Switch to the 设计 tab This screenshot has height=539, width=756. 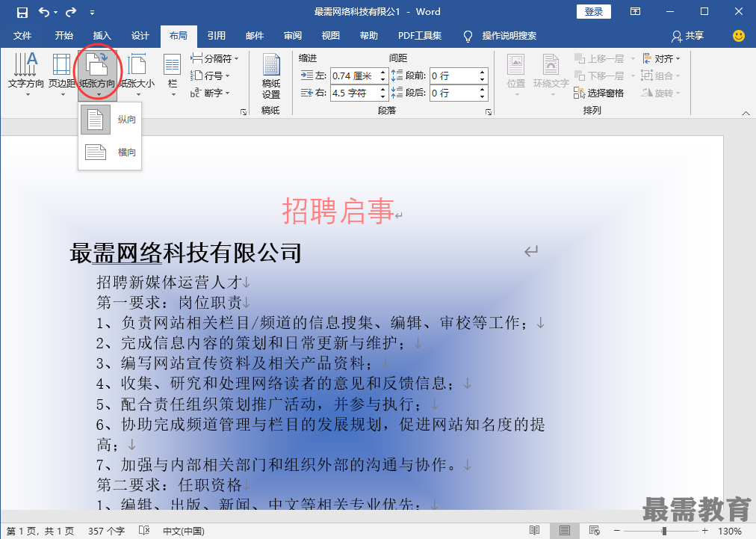[x=140, y=36]
